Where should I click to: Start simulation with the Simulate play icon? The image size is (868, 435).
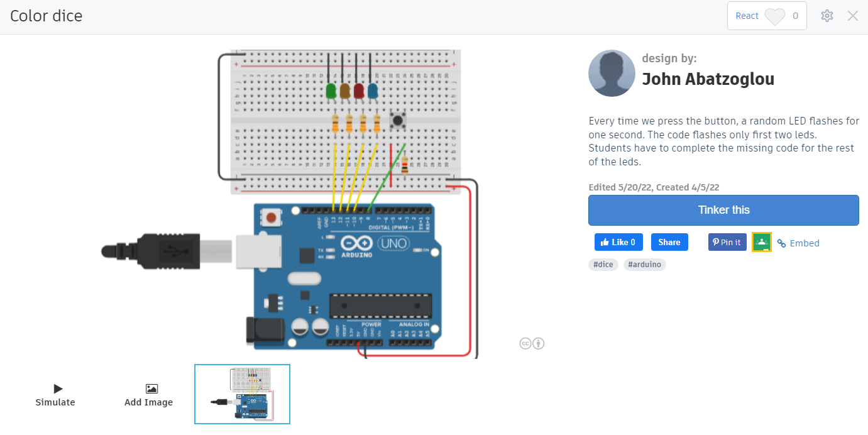click(x=58, y=389)
